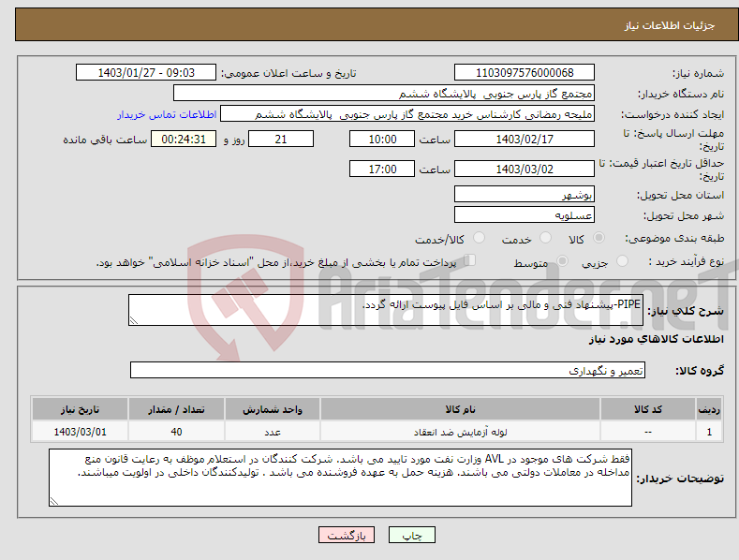739x560 pixels.
Task: Click the buyer notes text area
Action: pos(340,478)
